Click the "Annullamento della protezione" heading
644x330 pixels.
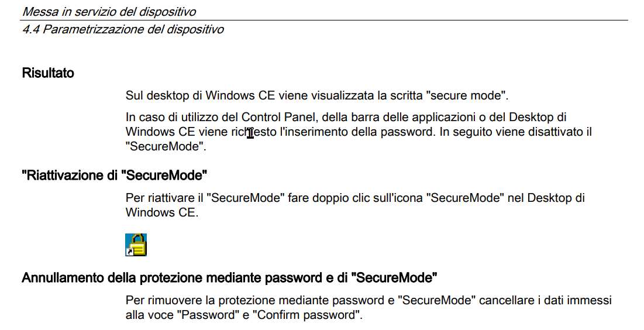click(230, 278)
